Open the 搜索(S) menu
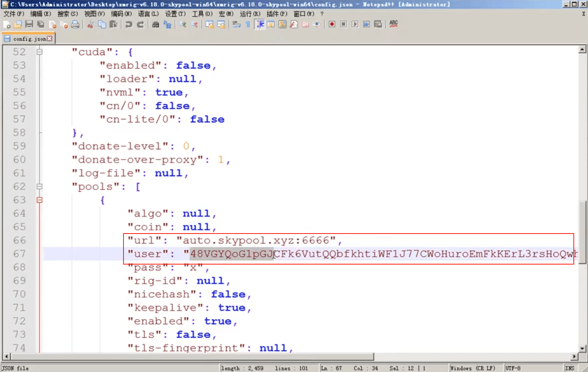 [68, 14]
